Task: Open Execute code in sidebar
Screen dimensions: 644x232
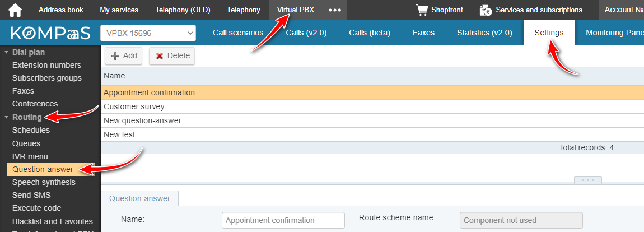Action: 36,208
